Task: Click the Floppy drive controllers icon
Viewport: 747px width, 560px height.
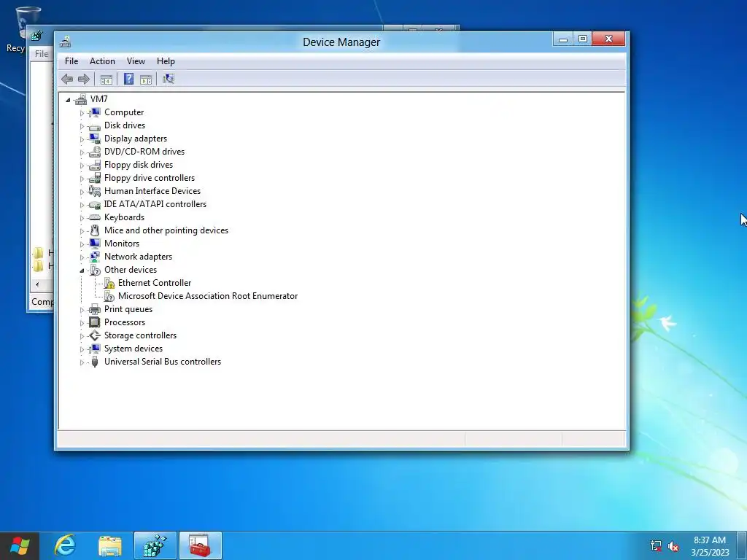Action: [x=95, y=178]
